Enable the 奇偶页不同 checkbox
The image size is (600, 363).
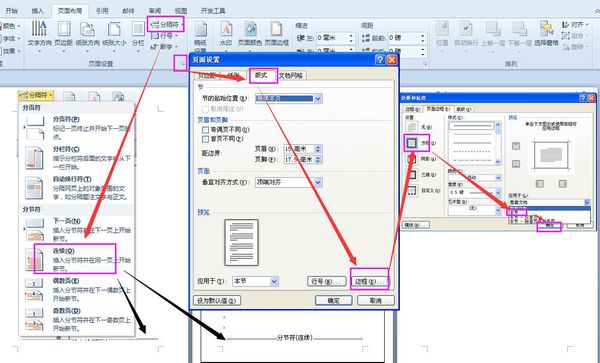(x=205, y=130)
